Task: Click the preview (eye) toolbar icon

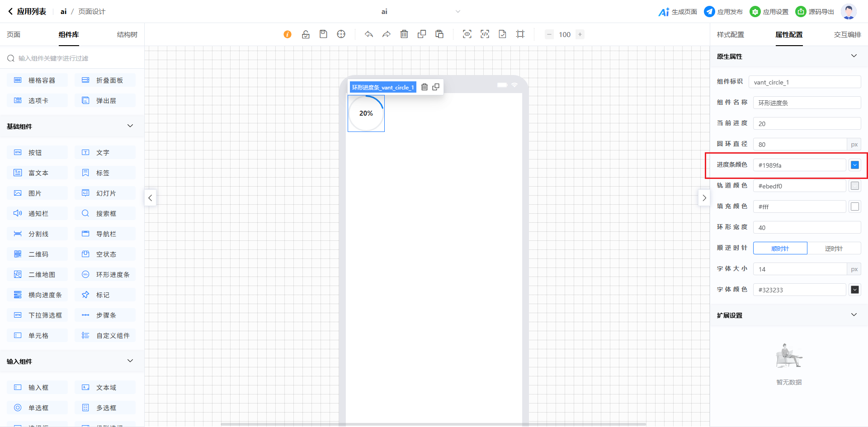Action: [x=467, y=34]
